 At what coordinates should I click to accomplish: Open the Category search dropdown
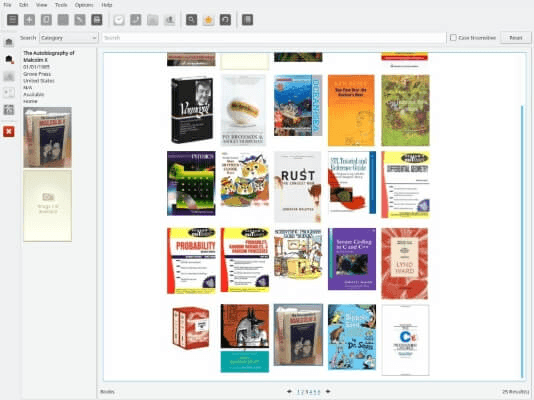coord(69,38)
